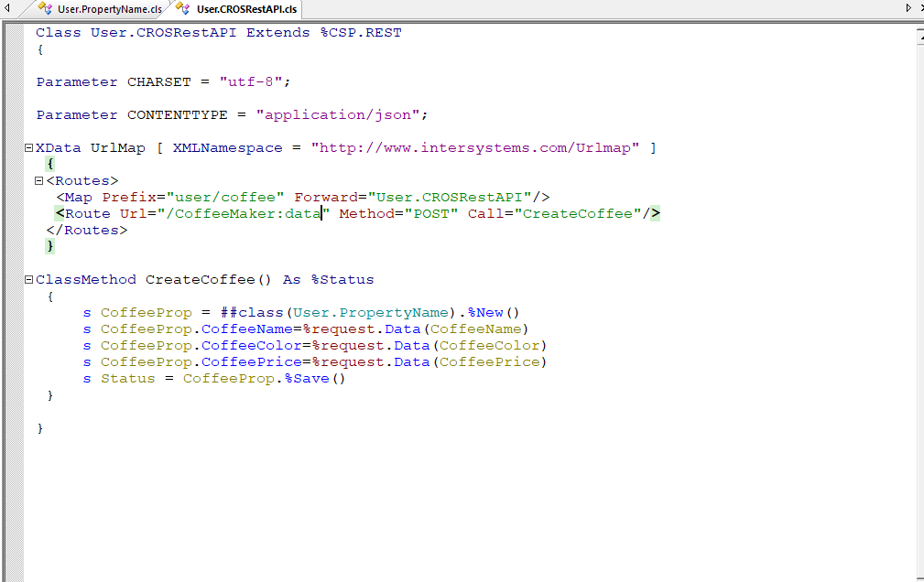
Task: Click the Forward value "User.CROSRestAPI"
Action: [x=450, y=198]
